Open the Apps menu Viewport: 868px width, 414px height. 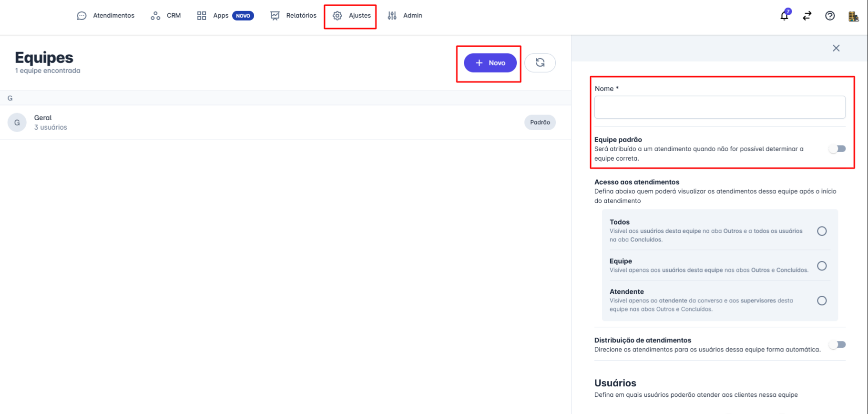220,16
